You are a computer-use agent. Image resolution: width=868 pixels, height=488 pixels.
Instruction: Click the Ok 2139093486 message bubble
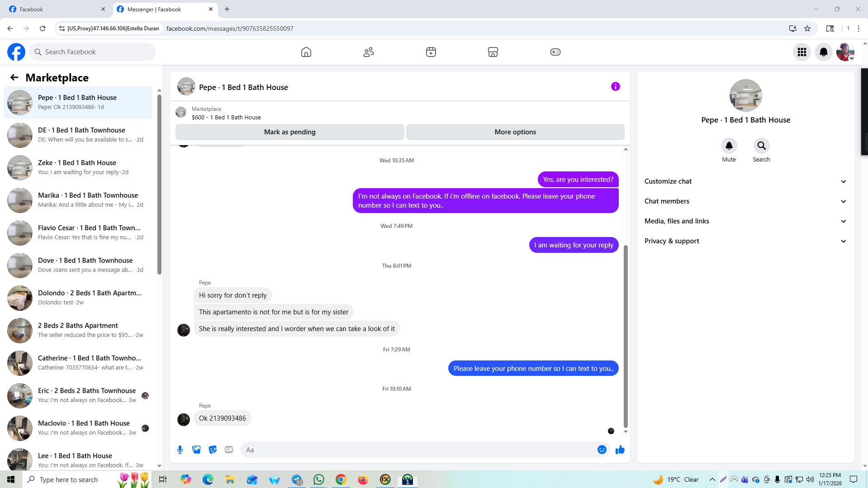223,418
